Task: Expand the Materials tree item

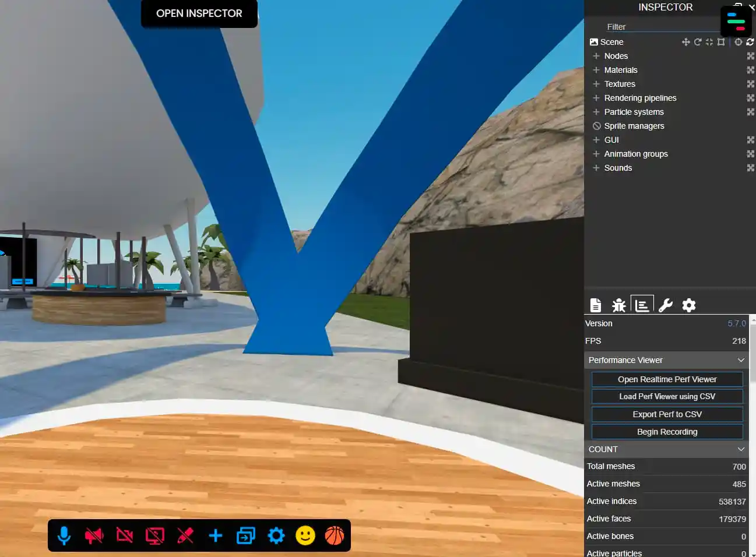Action: pos(596,70)
